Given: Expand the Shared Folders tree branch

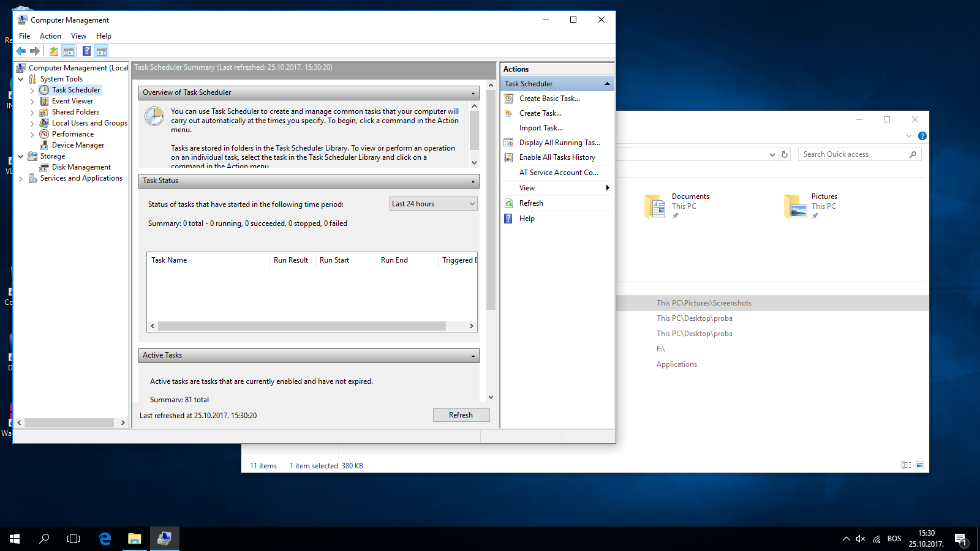Looking at the screenshot, I should [x=32, y=112].
